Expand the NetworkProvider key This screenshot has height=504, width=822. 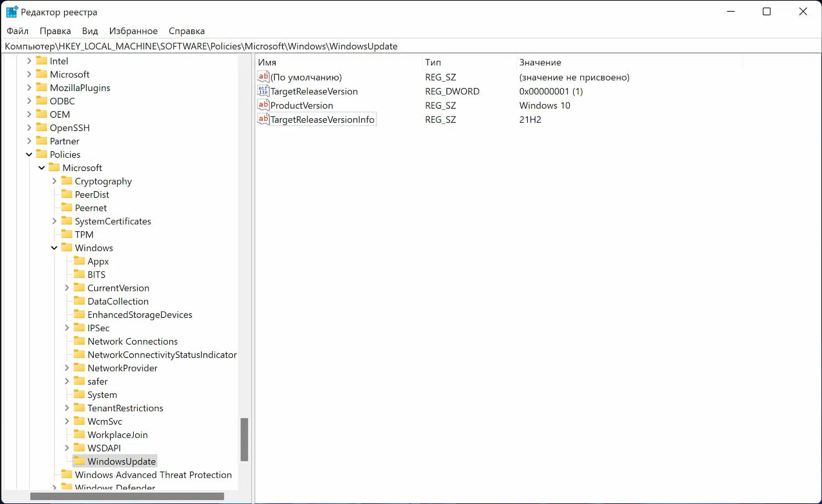67,368
